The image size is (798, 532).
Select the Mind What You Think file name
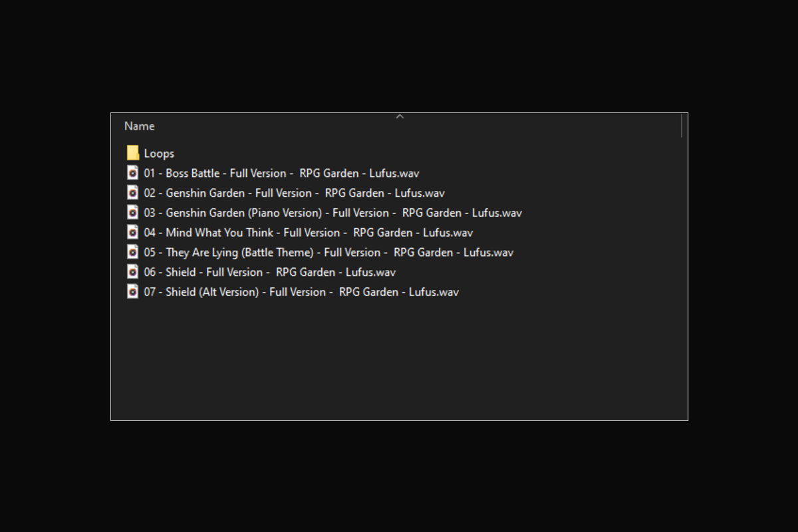(x=309, y=233)
